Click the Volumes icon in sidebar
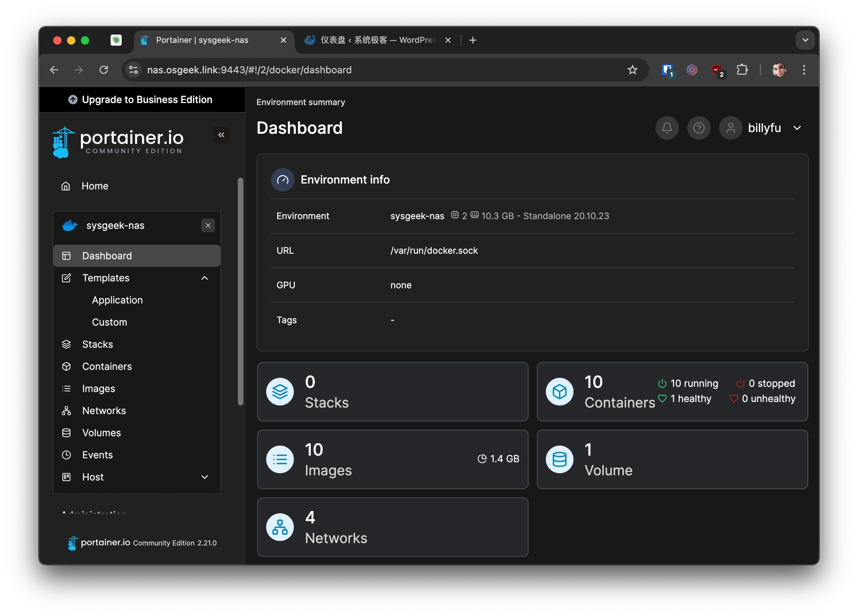858x616 pixels. point(65,433)
